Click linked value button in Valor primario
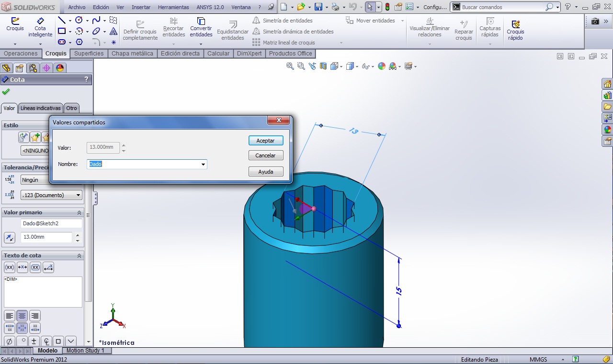Screen dimensions: 613x364 pyautogui.click(x=10, y=237)
